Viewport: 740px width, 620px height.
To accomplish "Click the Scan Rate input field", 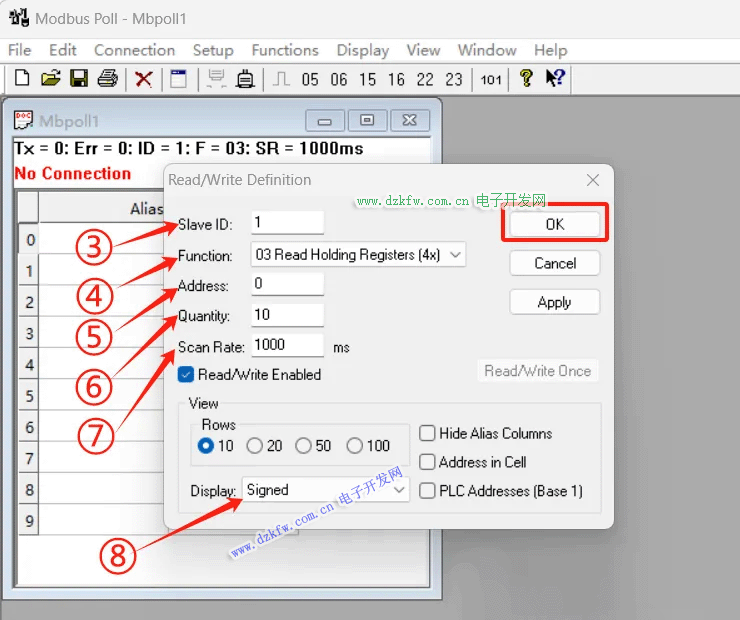I will tap(287, 345).
